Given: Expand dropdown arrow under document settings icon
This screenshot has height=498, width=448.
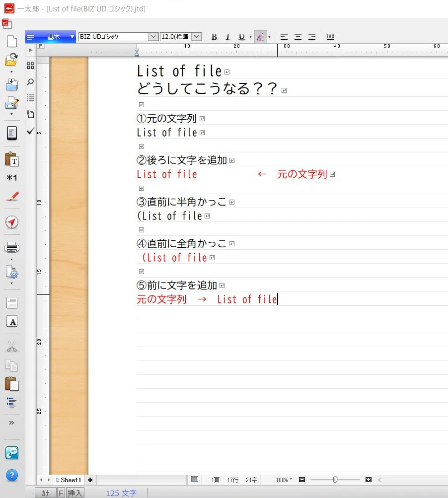Looking at the screenshot, I should pos(12,283).
